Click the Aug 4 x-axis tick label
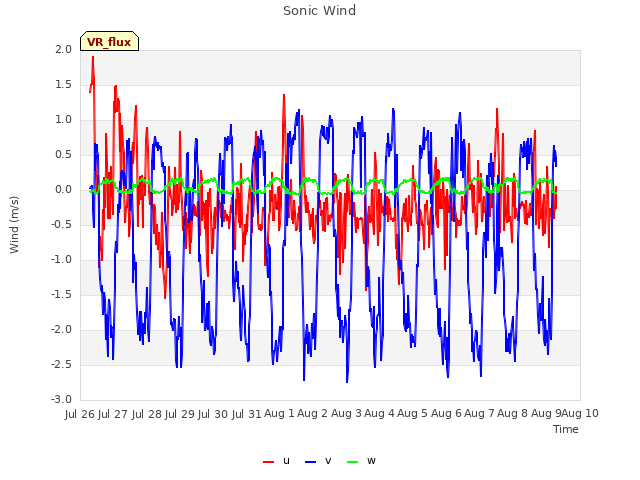The image size is (640, 480). (x=379, y=413)
